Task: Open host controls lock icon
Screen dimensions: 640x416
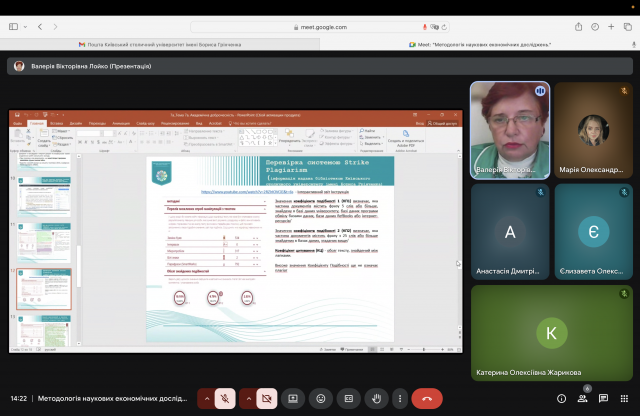Action: pos(631,398)
